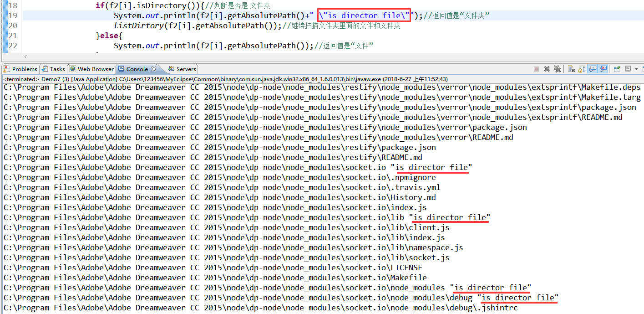
Task: Click console line ending in debug\.jshintrc
Action: 260,308
